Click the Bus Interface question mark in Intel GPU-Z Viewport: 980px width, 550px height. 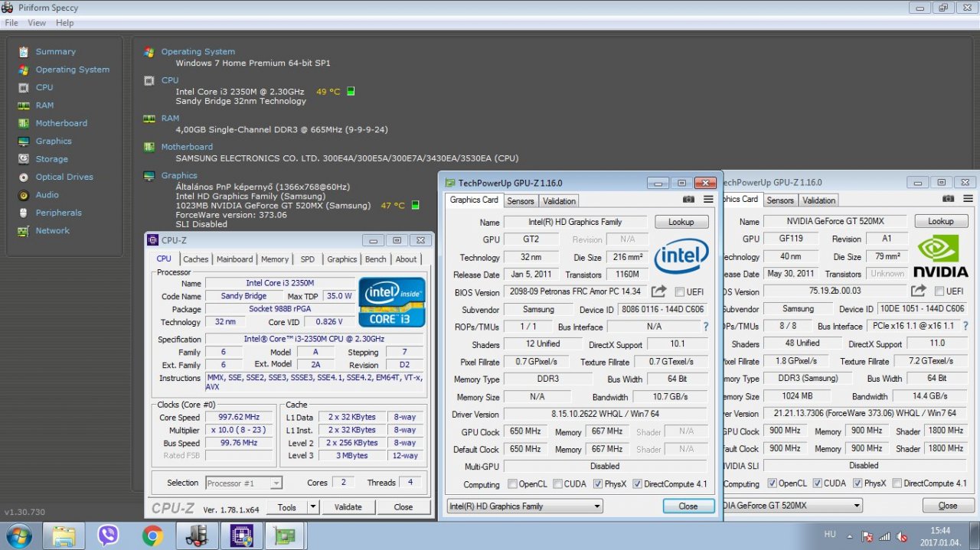(706, 327)
